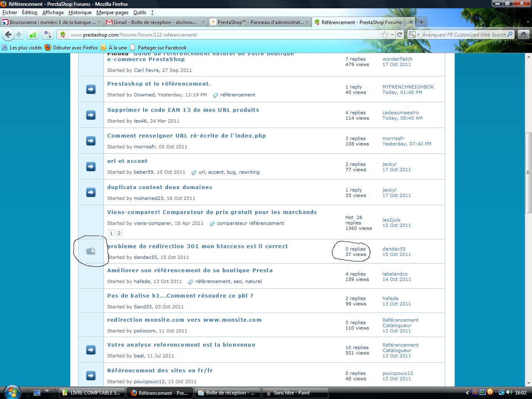
Task: Click arrow icon beside 'Votre analyse referencement' topic
Action: point(91,350)
